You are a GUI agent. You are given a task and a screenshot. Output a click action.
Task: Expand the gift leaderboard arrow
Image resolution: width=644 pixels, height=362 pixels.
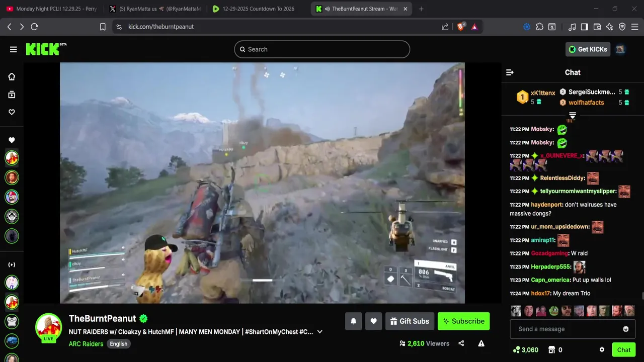coord(572,116)
